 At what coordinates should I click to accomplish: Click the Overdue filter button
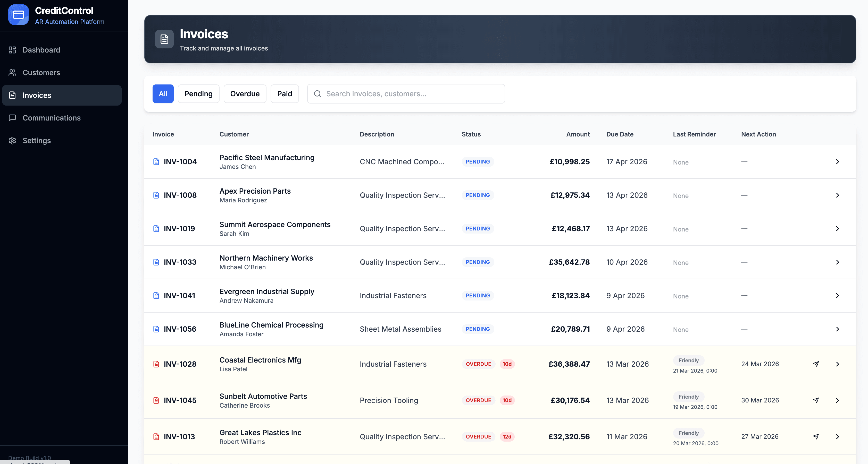coord(245,94)
